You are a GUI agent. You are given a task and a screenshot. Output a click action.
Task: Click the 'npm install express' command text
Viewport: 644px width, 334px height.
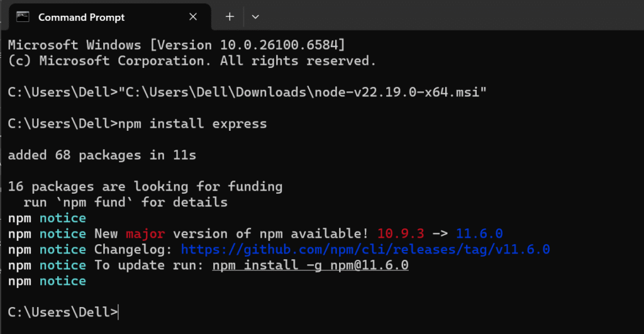pos(192,124)
